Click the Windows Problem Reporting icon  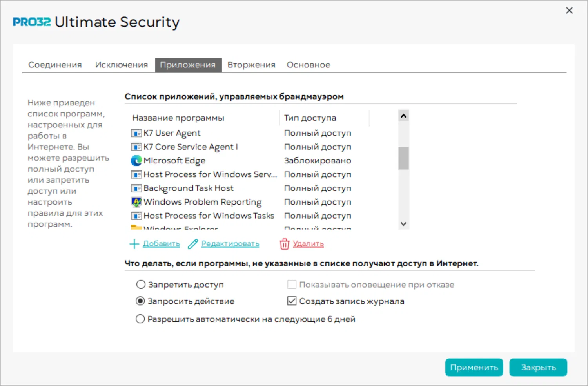[136, 202]
